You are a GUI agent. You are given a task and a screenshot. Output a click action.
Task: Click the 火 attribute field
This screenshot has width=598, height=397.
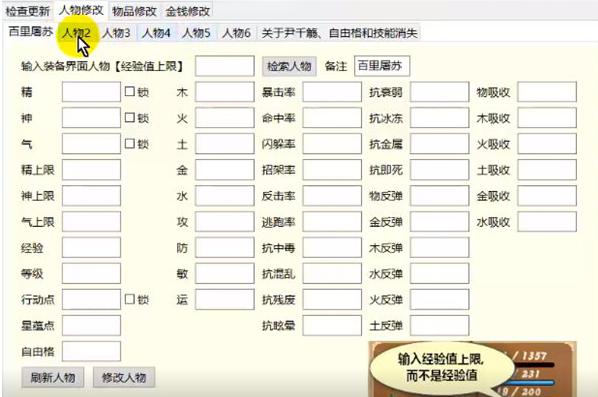coord(225,118)
